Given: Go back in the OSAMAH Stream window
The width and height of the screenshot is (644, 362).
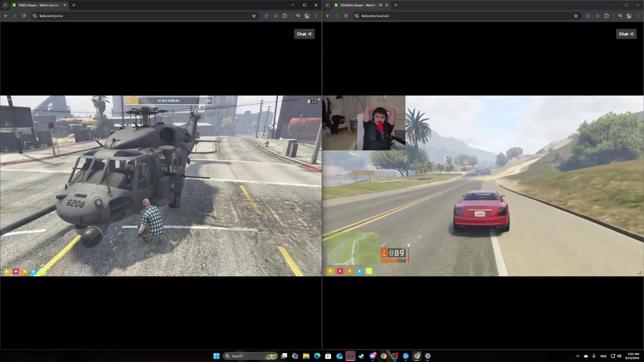Looking at the screenshot, I should tap(328, 16).
